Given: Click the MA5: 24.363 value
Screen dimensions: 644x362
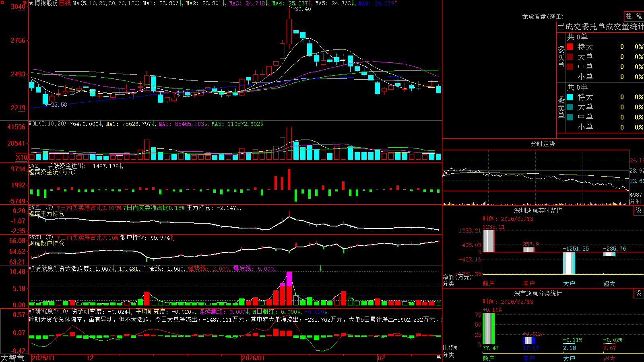Looking at the screenshot, I should tap(334, 3).
